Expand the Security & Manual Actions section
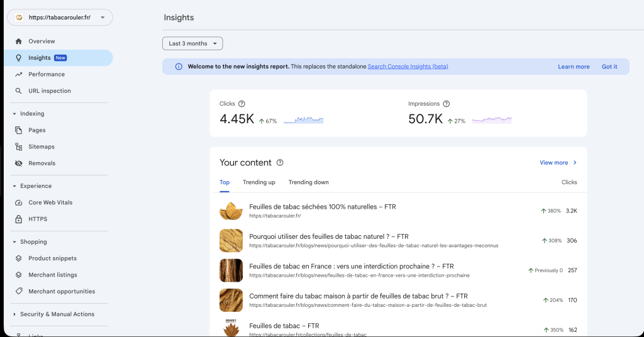 (x=14, y=314)
